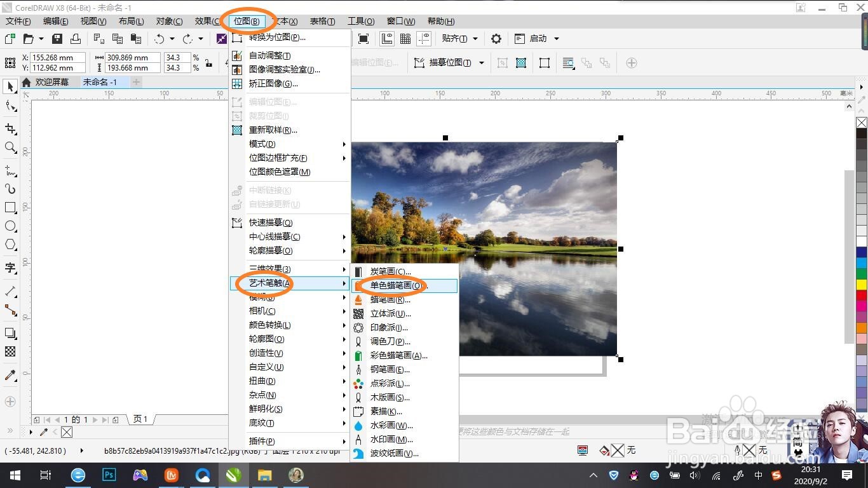Screen dimensions: 868x488
Task: Choose 单色蜡笔画 from art strokes submenu
Action: pos(404,286)
